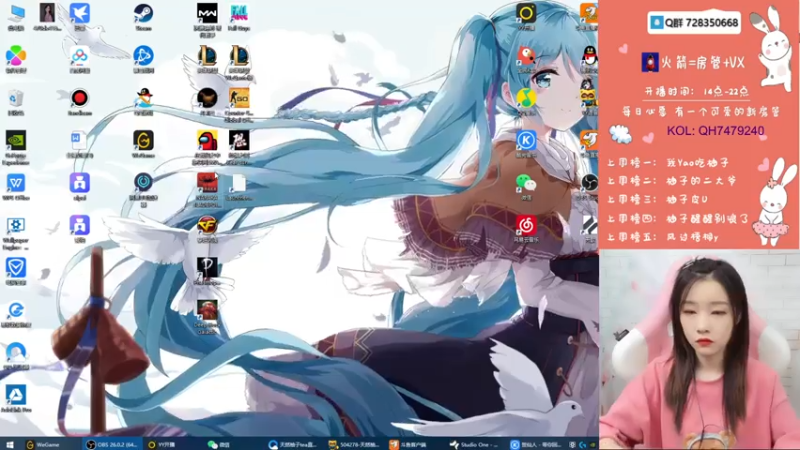Open OBS Studio desktop shortcut

coord(590,185)
